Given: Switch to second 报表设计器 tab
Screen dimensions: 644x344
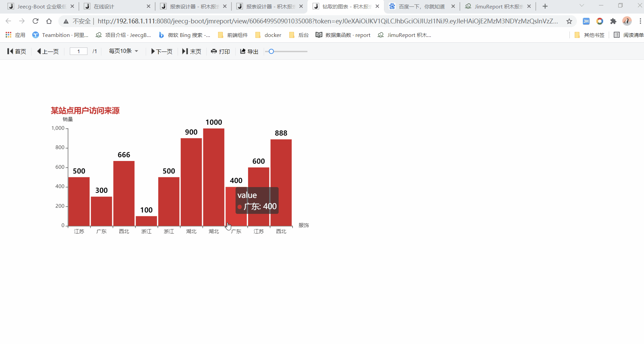Looking at the screenshot, I should pyautogui.click(x=269, y=6).
